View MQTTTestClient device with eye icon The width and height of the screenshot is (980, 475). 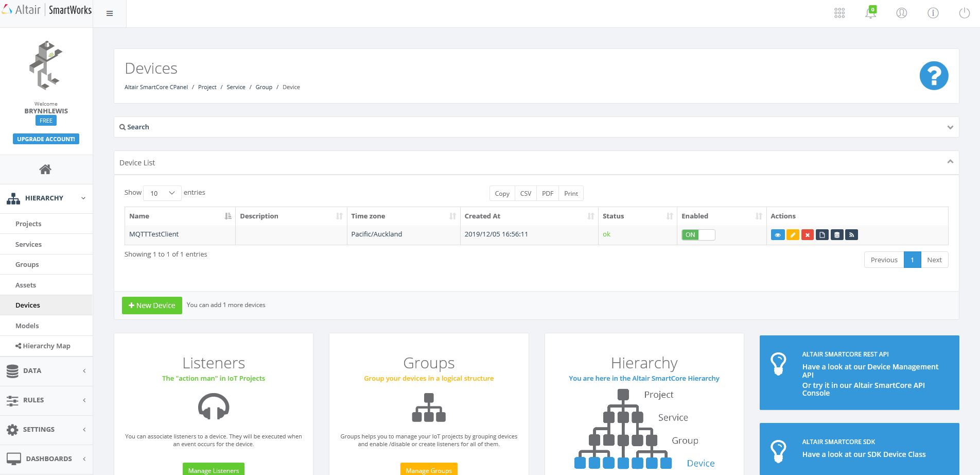tap(778, 235)
